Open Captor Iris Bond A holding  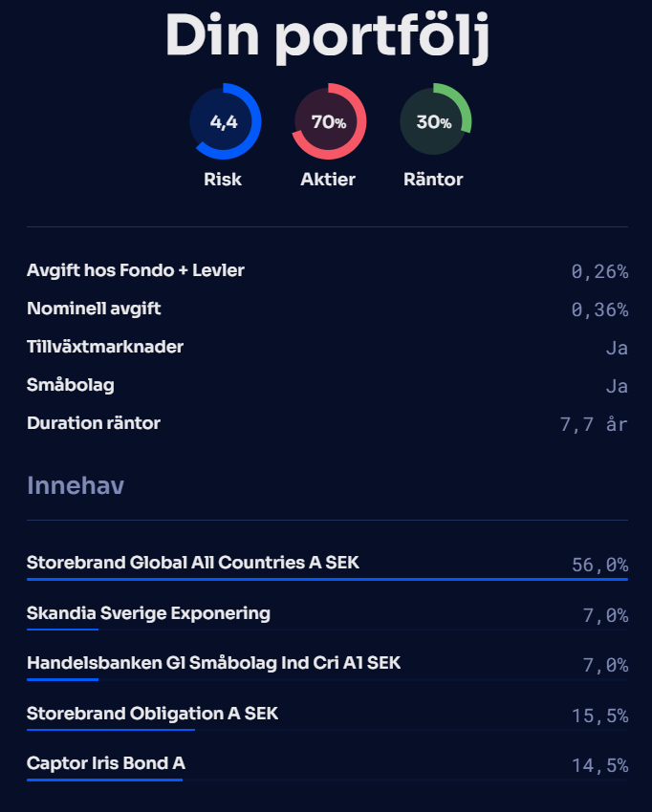point(106,763)
